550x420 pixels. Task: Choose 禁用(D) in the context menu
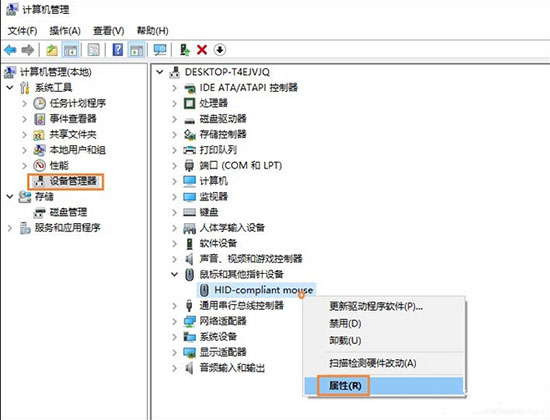[384, 323]
